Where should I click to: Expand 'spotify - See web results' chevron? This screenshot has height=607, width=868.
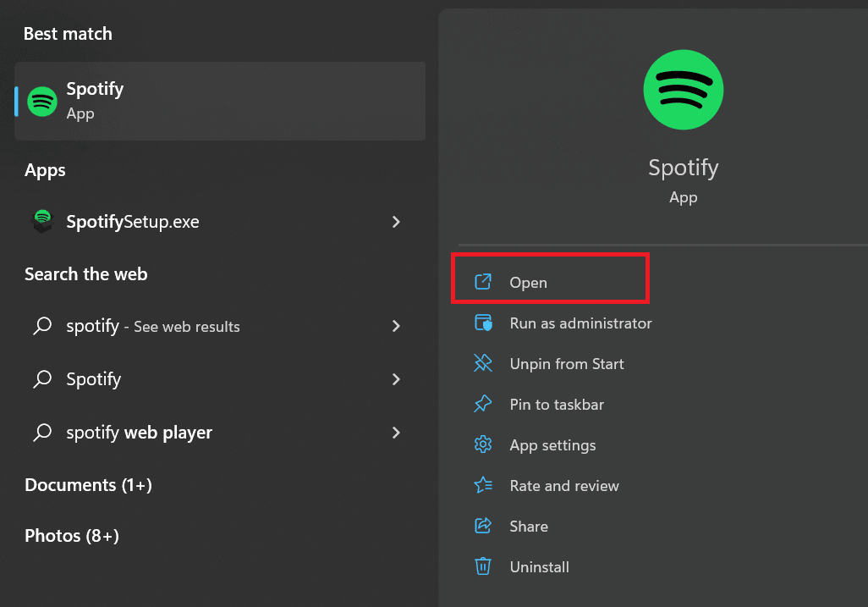[396, 326]
